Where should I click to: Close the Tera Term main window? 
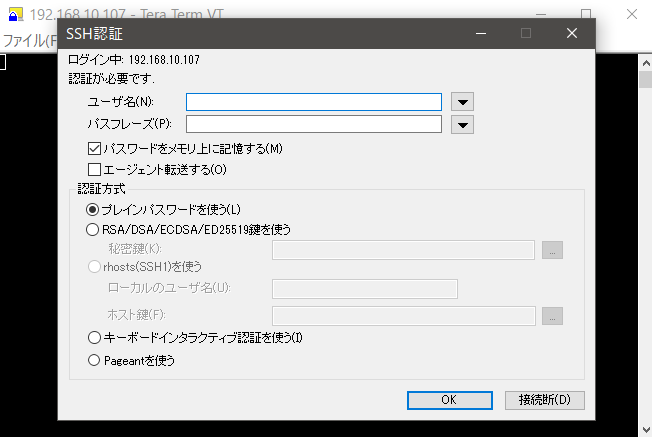[x=632, y=14]
